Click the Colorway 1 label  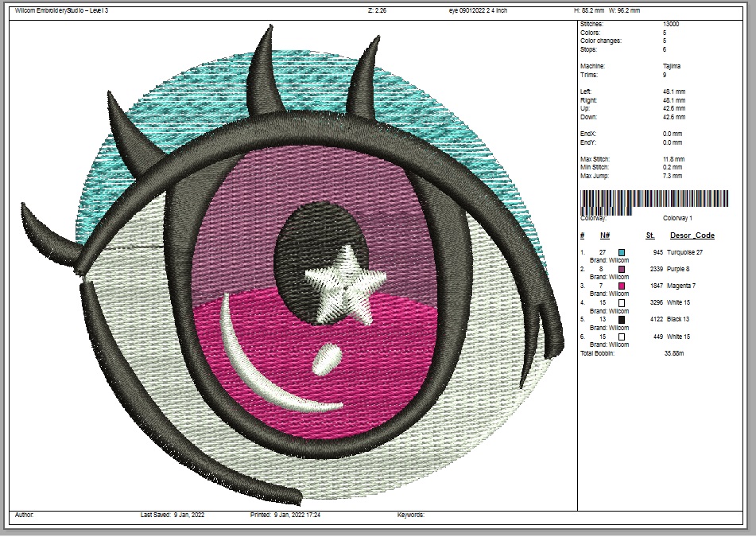pyautogui.click(x=677, y=217)
